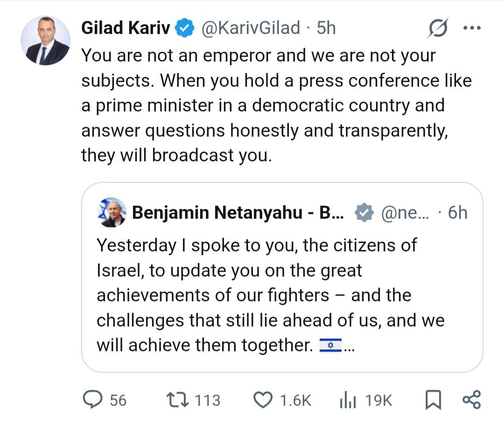Click the Benjamin Netanyahu quoted name
The width and height of the screenshot is (504, 421).
238,213
